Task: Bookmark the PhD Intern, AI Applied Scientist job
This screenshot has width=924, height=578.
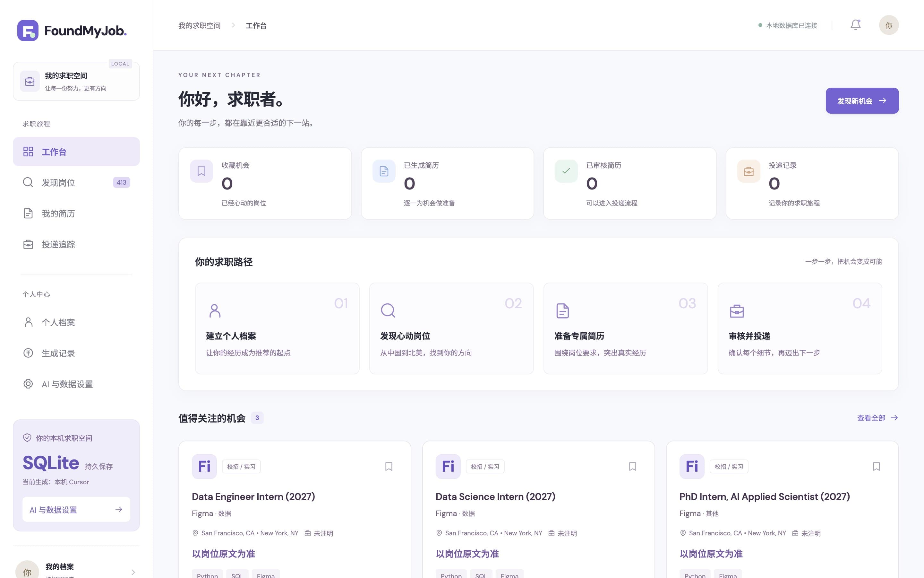Action: [x=876, y=466]
